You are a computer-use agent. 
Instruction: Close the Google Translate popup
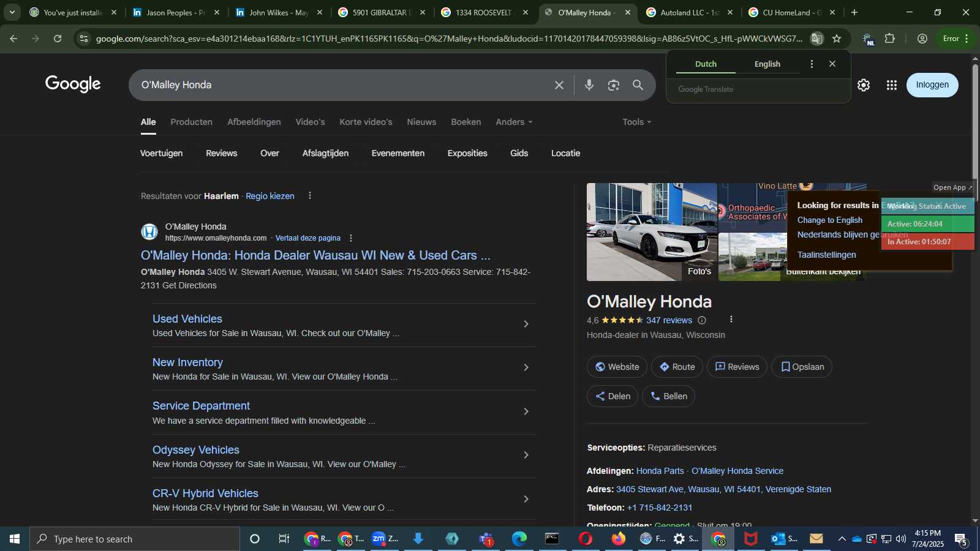point(832,64)
